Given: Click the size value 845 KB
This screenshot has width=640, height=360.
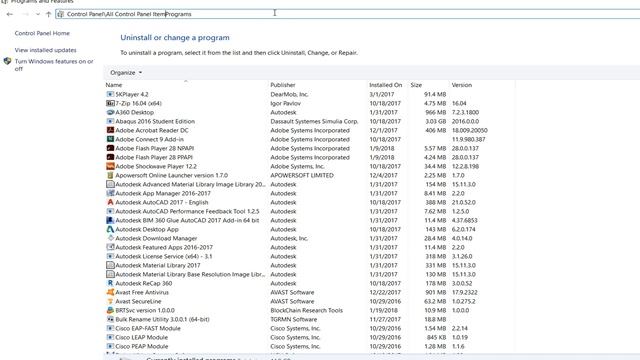Looking at the screenshot, I should (436, 337).
